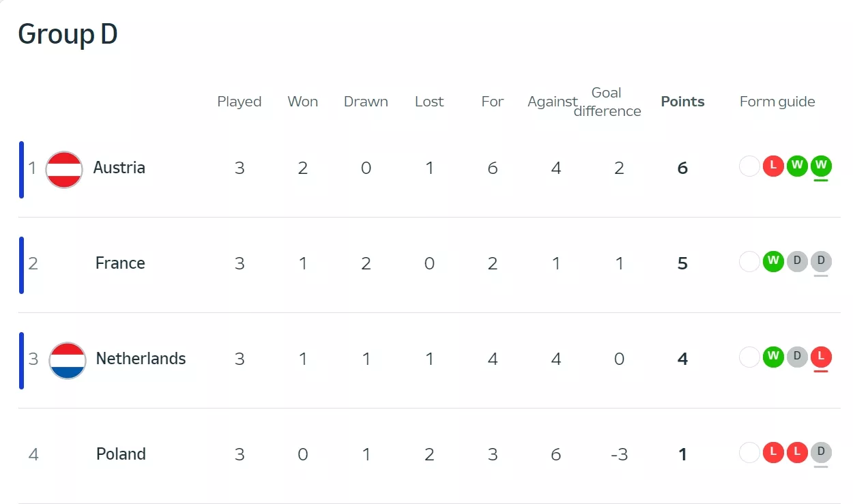Click the Points column header
The image size is (853, 504).
[x=682, y=102]
